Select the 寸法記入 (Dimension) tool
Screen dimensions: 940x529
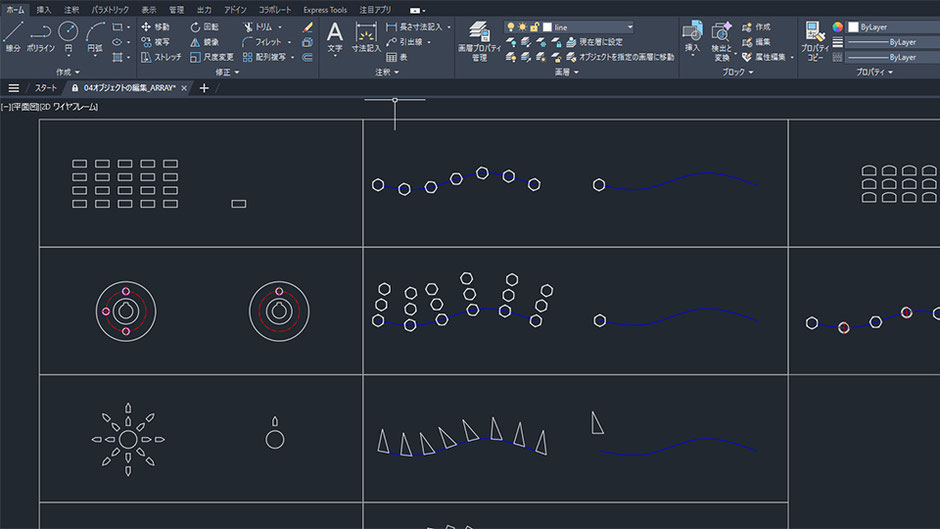point(366,37)
